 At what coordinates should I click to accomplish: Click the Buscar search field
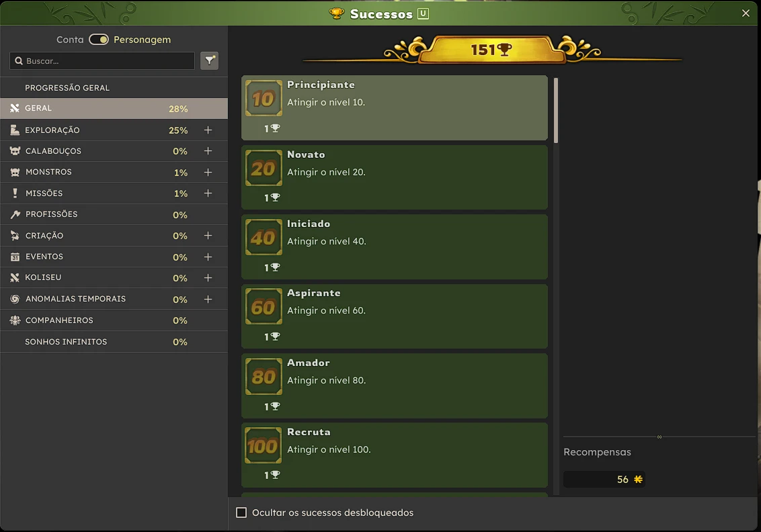click(x=102, y=61)
